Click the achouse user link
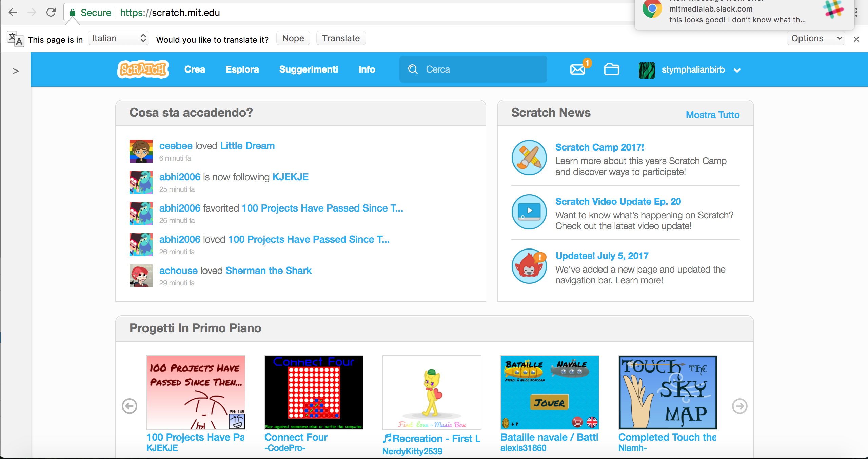This screenshot has height=459, width=868. [x=178, y=271]
